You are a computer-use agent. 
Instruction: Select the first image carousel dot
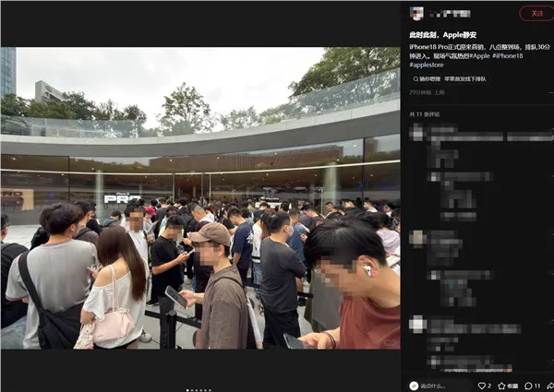[187, 390]
